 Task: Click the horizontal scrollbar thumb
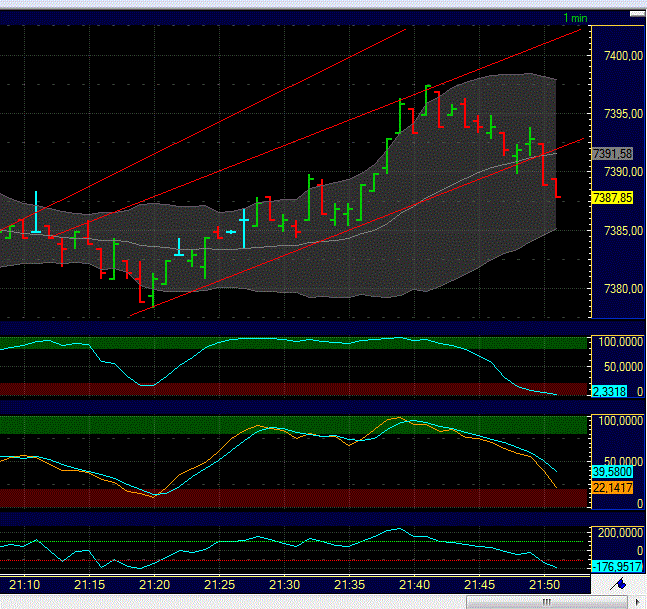point(547,602)
